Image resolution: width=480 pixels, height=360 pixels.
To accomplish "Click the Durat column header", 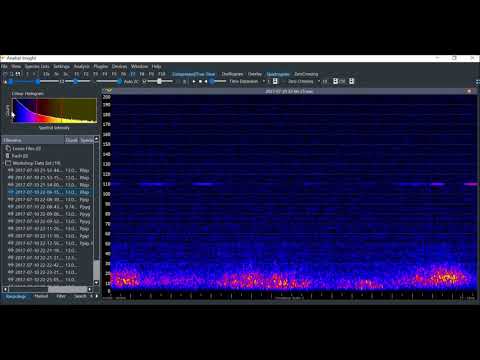I will [x=71, y=140].
